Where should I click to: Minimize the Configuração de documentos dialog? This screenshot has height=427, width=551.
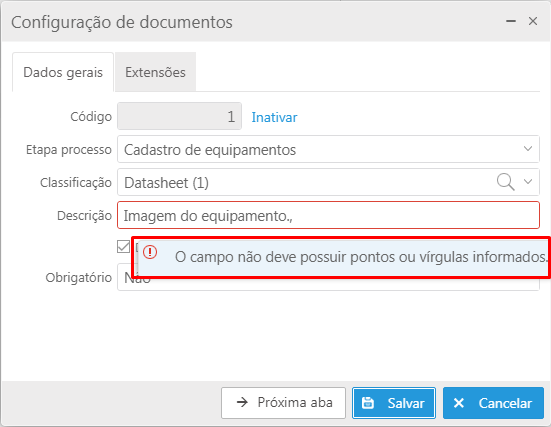tap(511, 21)
